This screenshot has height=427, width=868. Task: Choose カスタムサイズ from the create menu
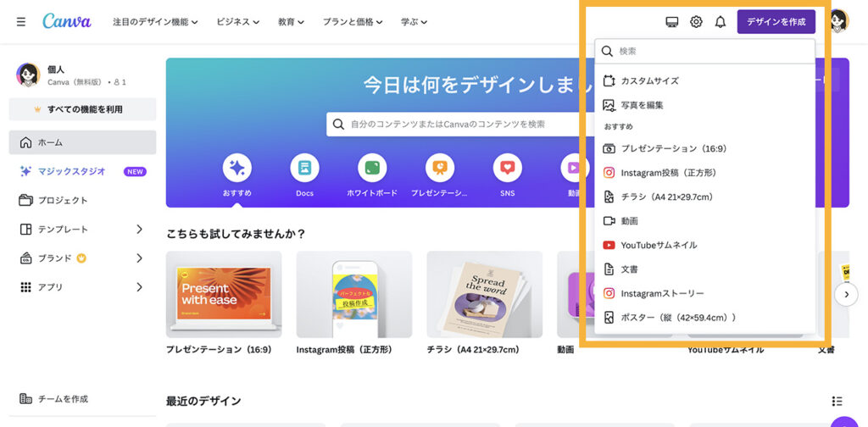coord(649,81)
